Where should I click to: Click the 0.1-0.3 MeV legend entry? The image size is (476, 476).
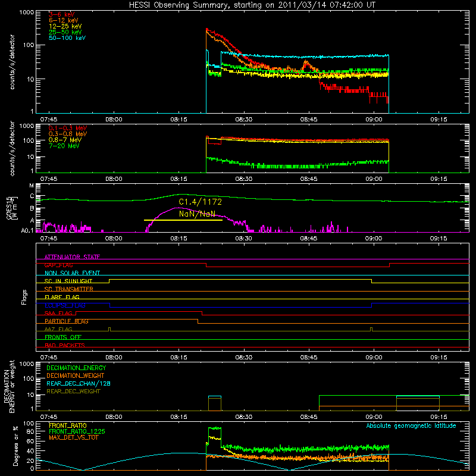click(68, 128)
